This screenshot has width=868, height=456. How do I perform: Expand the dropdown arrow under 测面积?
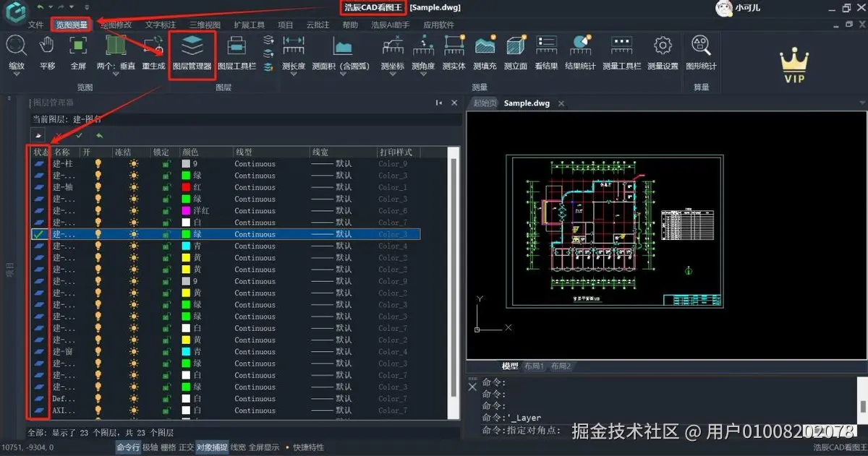click(343, 75)
